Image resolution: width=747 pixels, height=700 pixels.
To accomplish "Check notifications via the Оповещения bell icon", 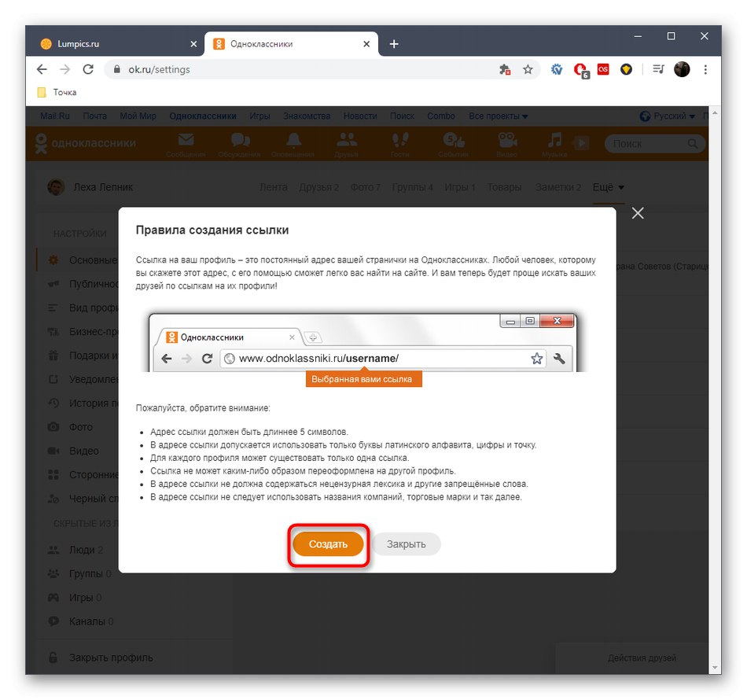I will [293, 142].
